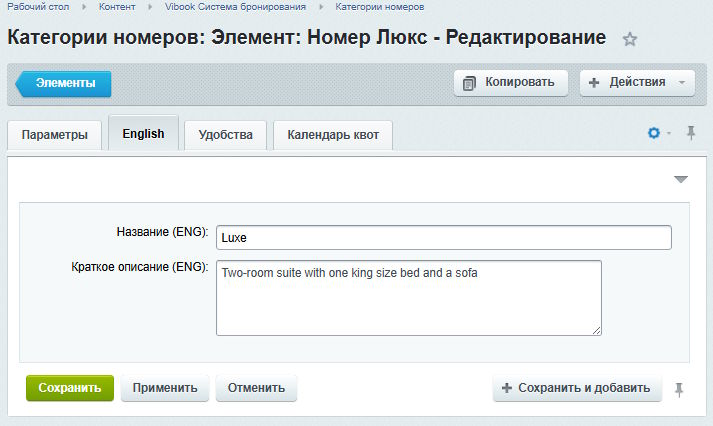This screenshot has width=713, height=426.
Task: Switch to the Параметры tab
Action: 55,135
